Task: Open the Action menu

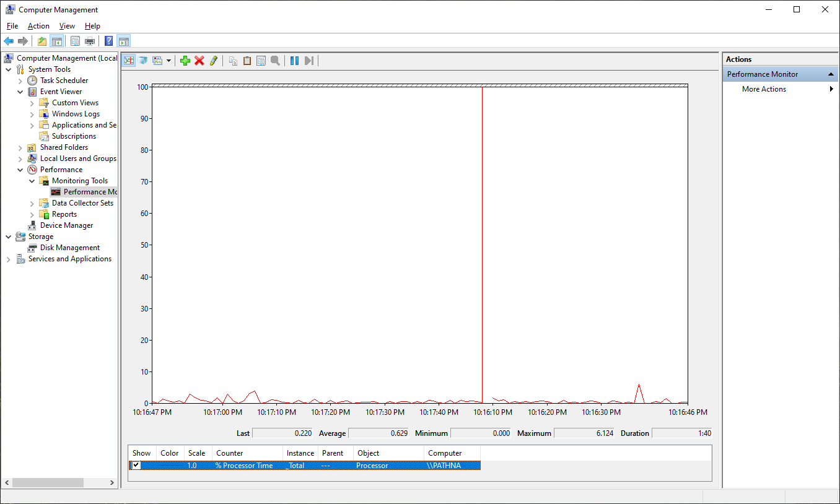Action: pos(38,26)
